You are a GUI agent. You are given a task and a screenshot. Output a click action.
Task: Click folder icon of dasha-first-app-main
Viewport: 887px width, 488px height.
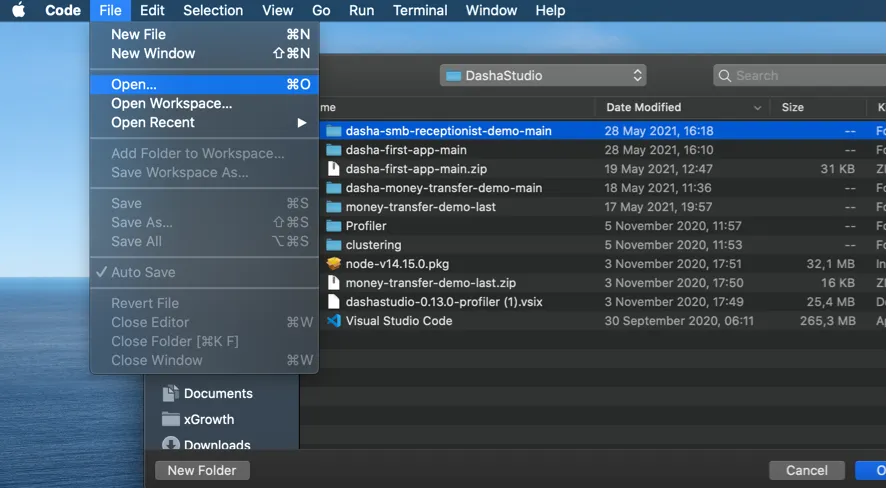pos(334,150)
